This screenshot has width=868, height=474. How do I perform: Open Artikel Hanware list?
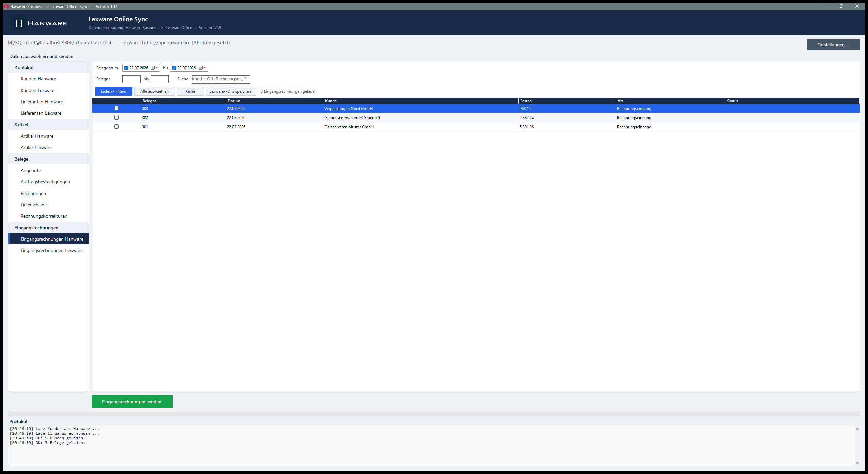[x=49, y=136]
